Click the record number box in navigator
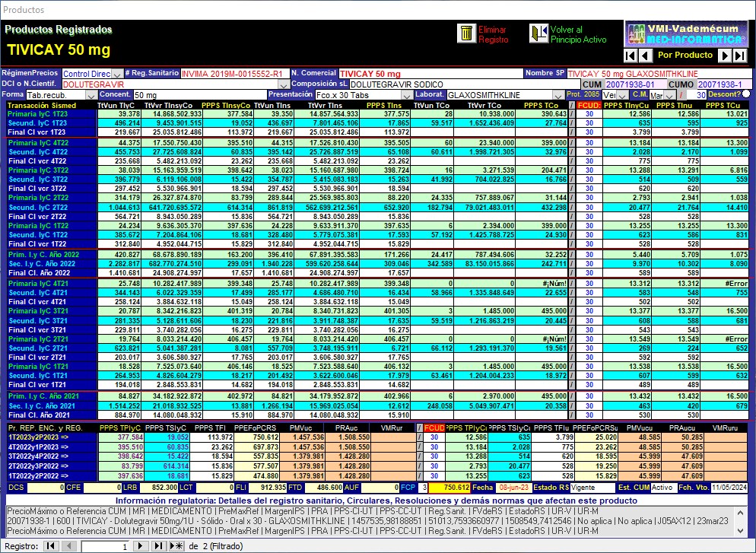 click(105, 546)
